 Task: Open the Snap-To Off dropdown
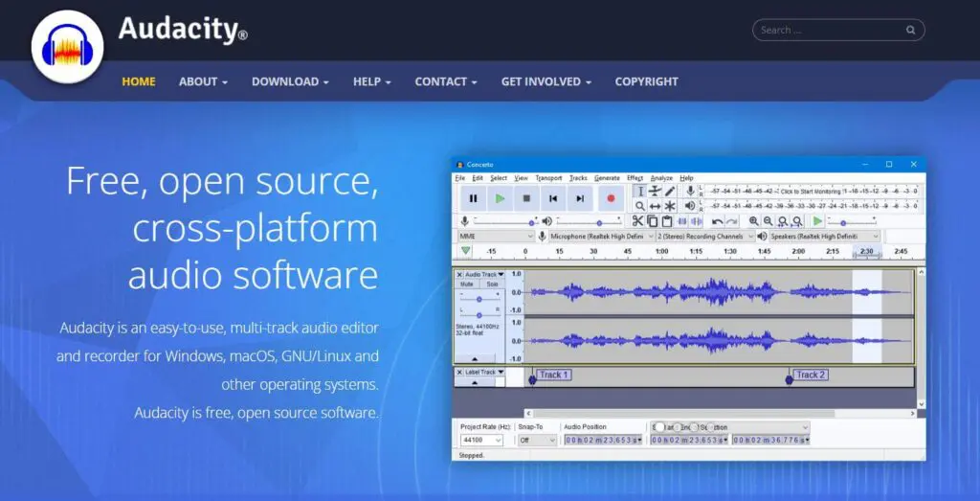(x=537, y=441)
